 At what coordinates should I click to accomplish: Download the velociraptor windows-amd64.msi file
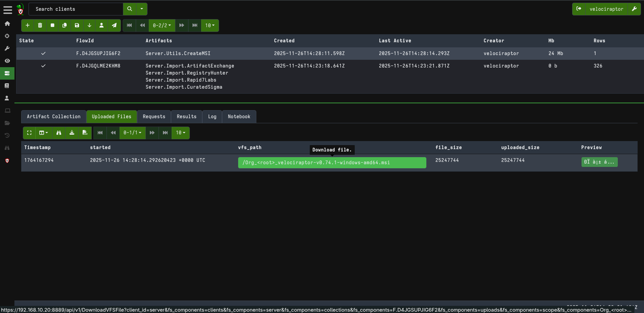[332, 163]
